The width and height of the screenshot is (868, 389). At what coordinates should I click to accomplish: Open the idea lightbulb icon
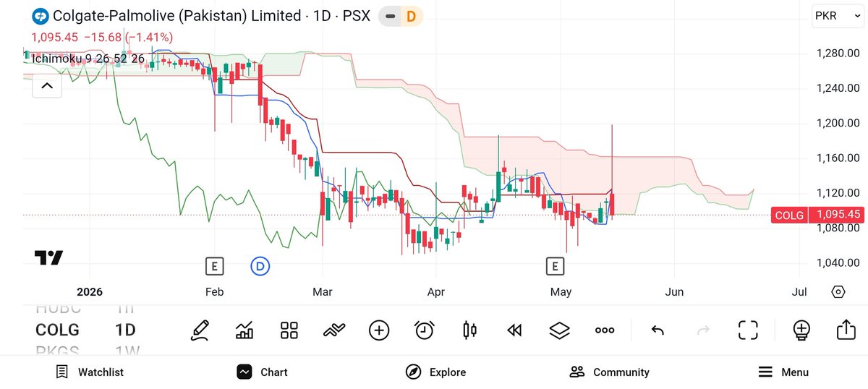tap(801, 330)
